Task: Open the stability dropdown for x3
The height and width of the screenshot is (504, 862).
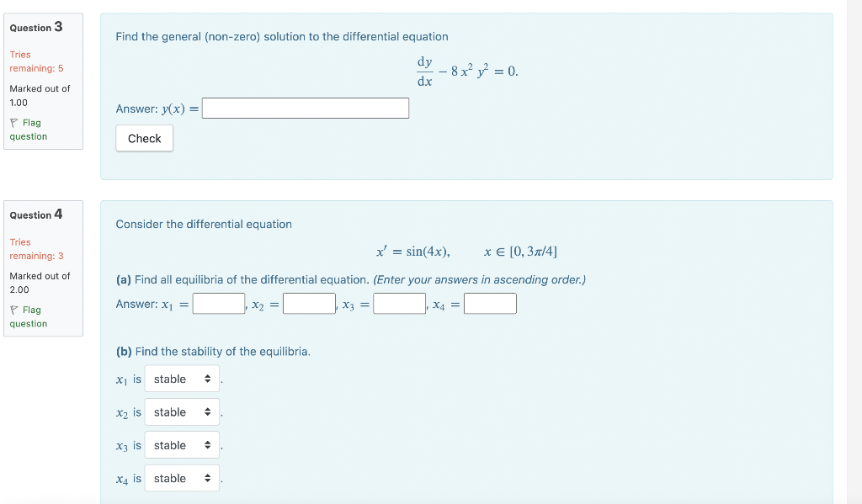Action: pyautogui.click(x=182, y=445)
